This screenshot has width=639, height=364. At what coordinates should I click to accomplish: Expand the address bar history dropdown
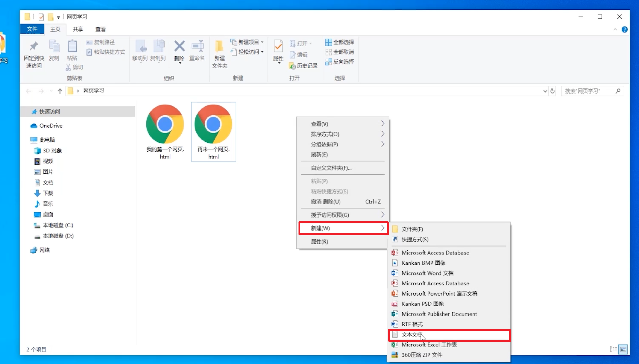click(x=545, y=91)
